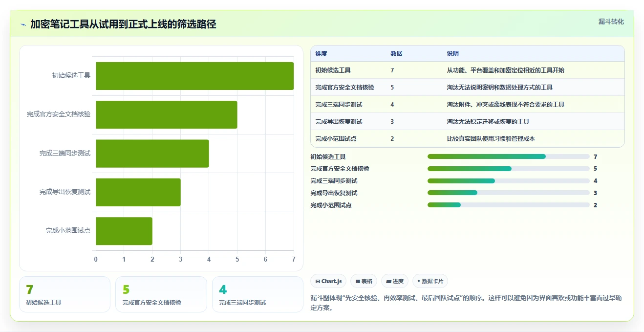Click the 完成官方安全文档核验 chart bar
Viewport: 644px width, 332px height.
[166, 114]
